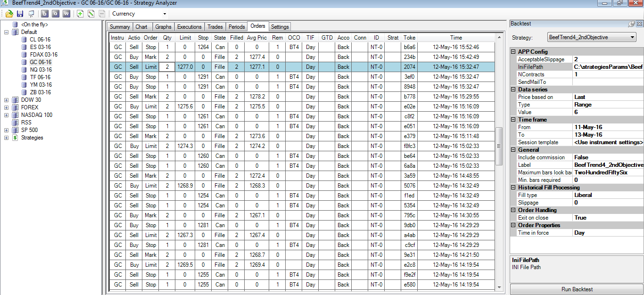Screen dimensions: 644x295
Task: Click the 'w' walk forward toolbar icon
Action: [x=66, y=14]
